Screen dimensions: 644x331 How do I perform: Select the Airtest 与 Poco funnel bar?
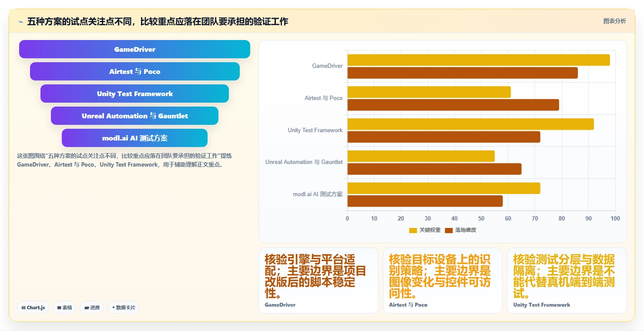[x=134, y=71]
